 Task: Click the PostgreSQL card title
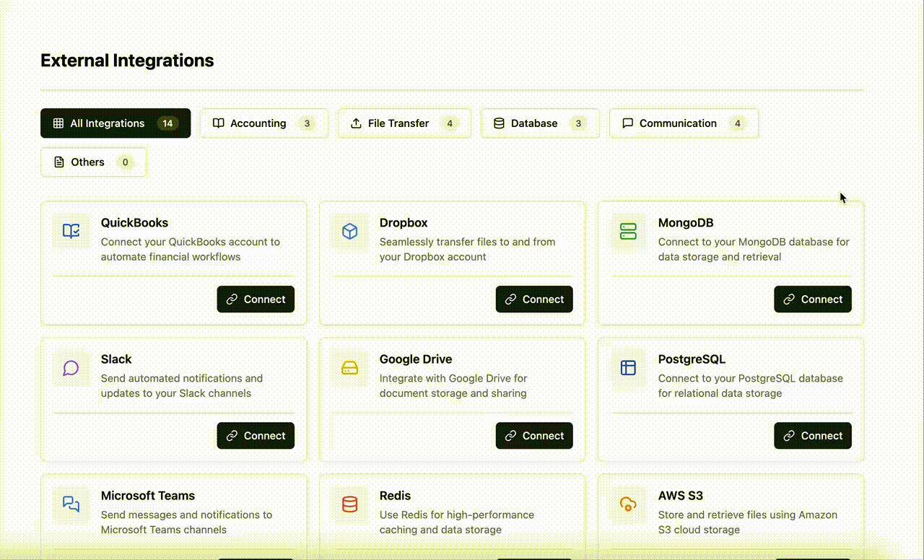tap(692, 359)
